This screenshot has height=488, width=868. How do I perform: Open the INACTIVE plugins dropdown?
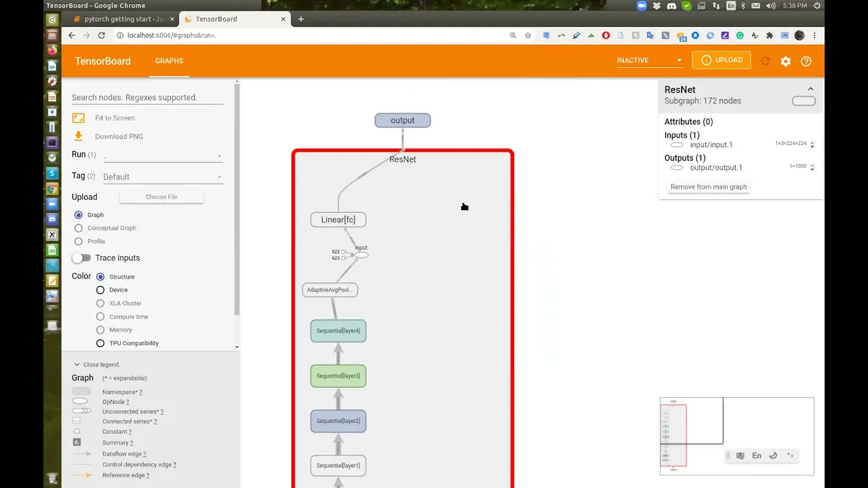649,60
